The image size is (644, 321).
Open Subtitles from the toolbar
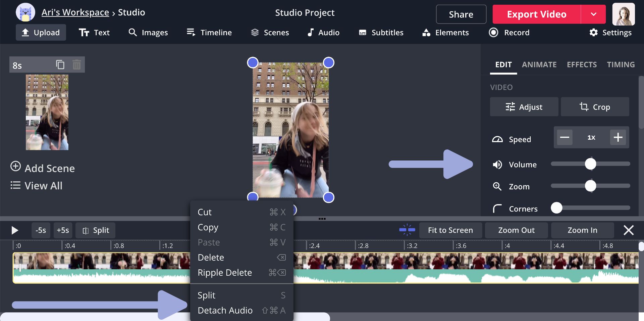pos(381,33)
